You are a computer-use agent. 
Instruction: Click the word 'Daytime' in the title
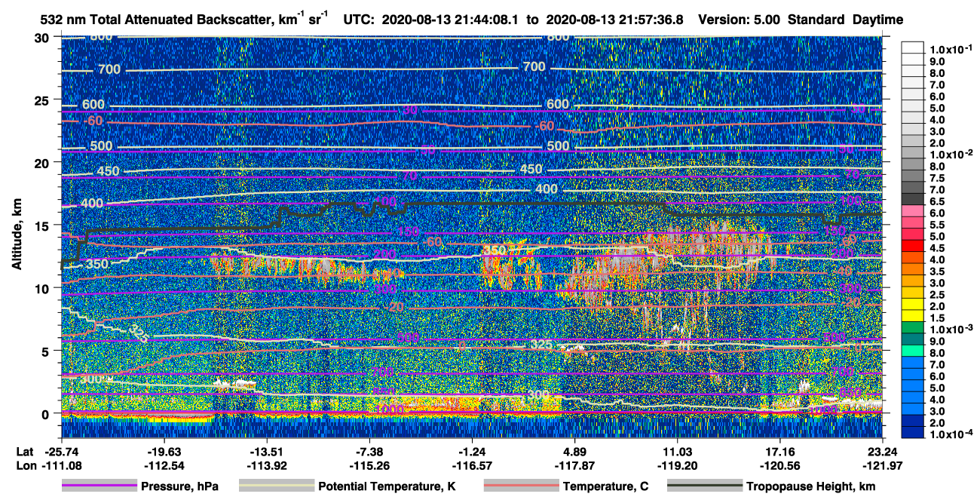click(878, 20)
